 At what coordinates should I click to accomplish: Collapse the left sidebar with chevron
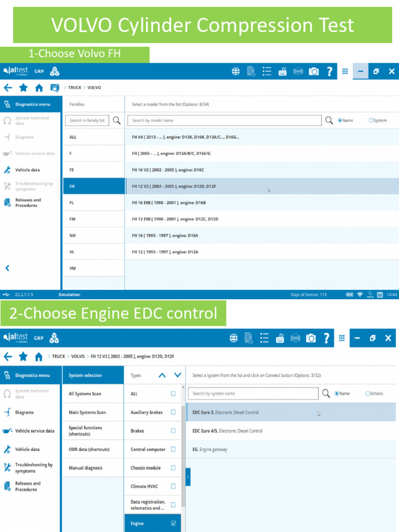[7, 269]
